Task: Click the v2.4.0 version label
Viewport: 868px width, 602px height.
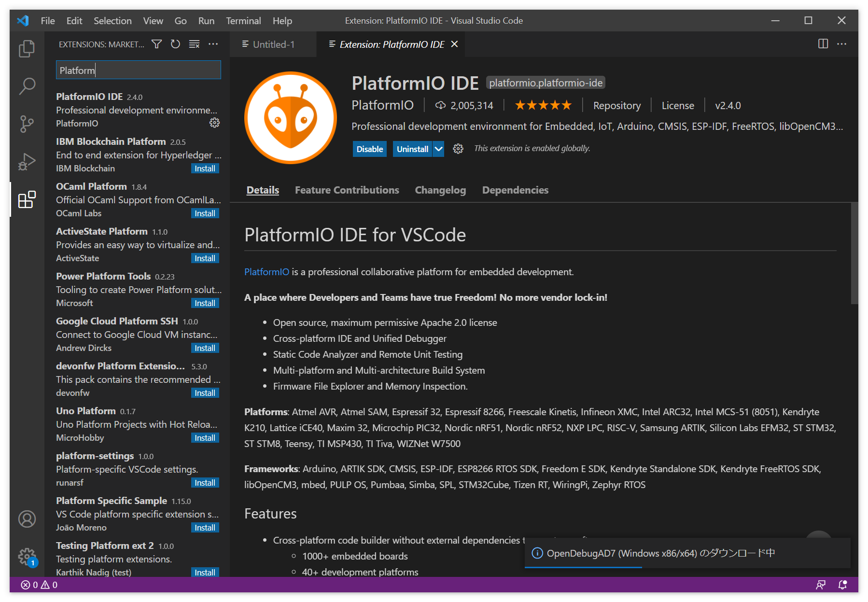Action: [x=728, y=105]
